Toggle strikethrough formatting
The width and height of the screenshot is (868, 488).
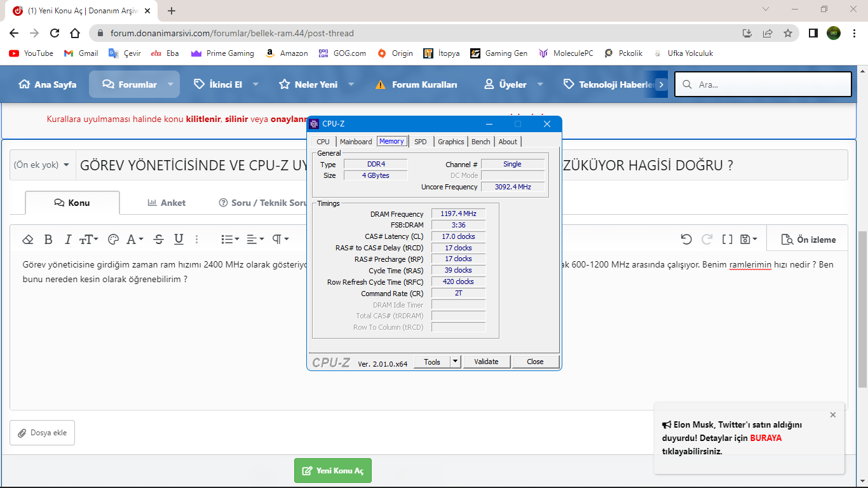pyautogui.click(x=159, y=240)
